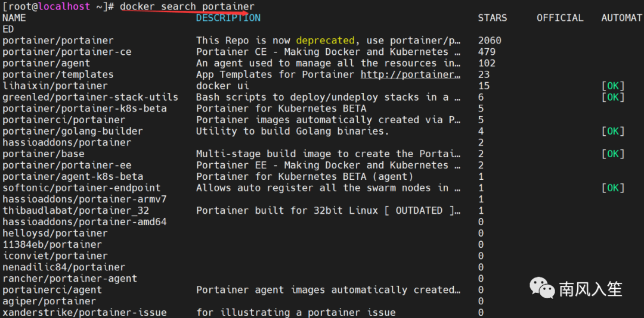Select the iconviet/portainer repository name
The image size is (644, 318).
click(x=55, y=256)
